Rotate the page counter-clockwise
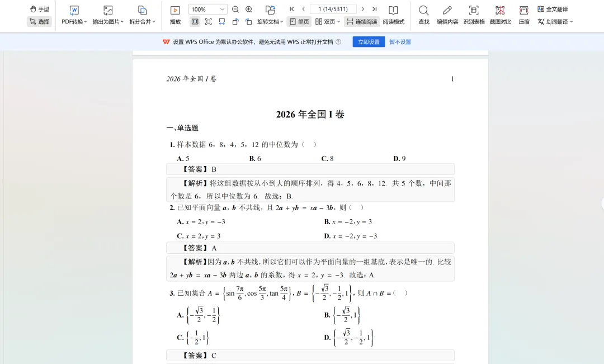This screenshot has height=364, width=604. tap(235, 22)
